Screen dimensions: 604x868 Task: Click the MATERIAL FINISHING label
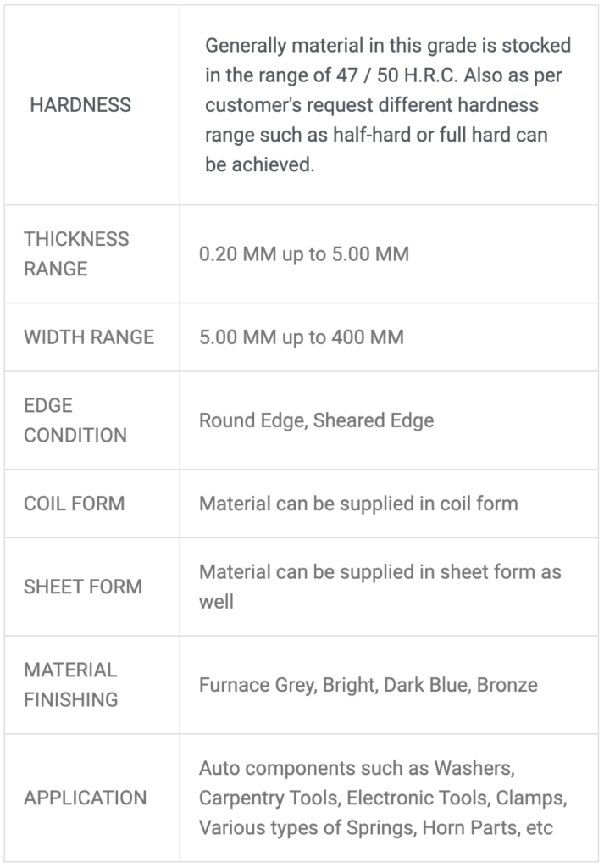(x=71, y=685)
